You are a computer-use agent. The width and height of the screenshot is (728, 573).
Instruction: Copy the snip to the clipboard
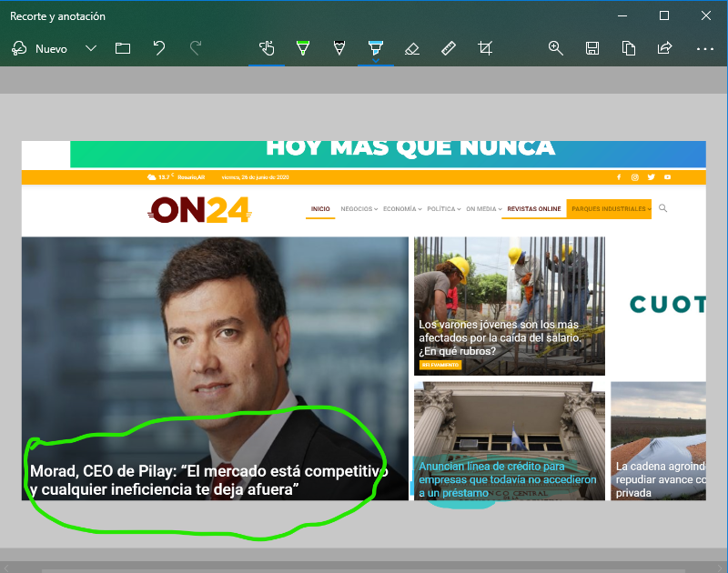coord(628,48)
